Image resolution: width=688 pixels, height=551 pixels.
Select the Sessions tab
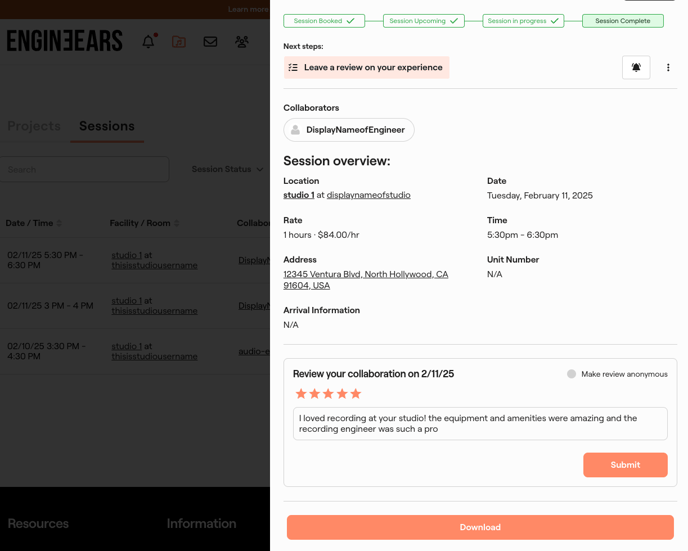coord(107,126)
